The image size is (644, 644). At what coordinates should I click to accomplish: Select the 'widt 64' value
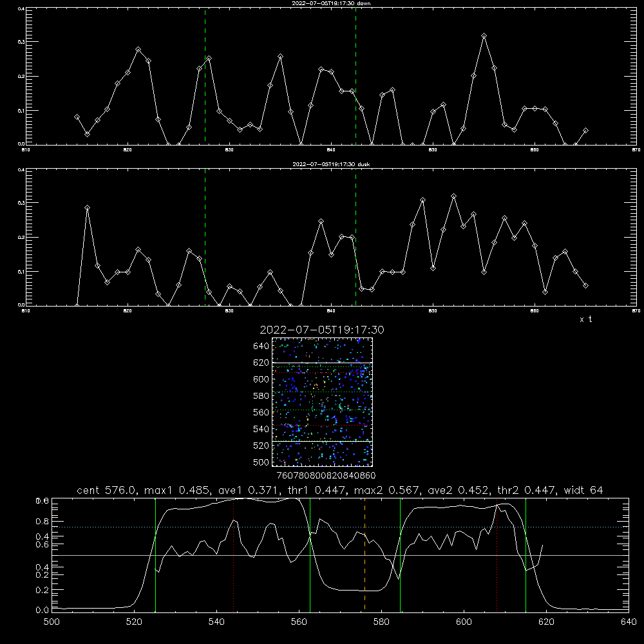coord(583,490)
